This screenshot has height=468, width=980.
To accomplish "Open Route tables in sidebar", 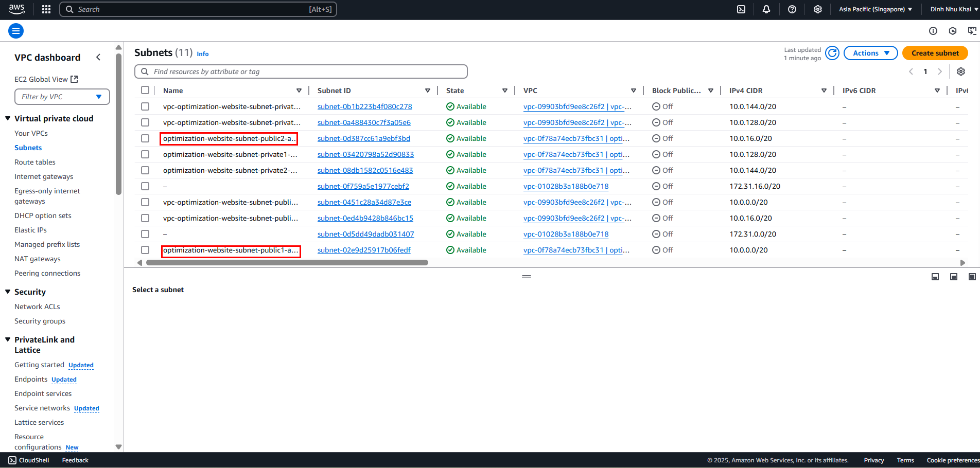I will 35,162.
